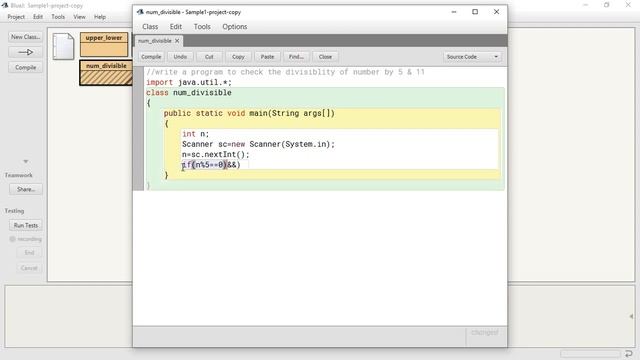640x360 pixels.
Task: Click the return icon at bottom-right corner
Action: tap(629, 353)
